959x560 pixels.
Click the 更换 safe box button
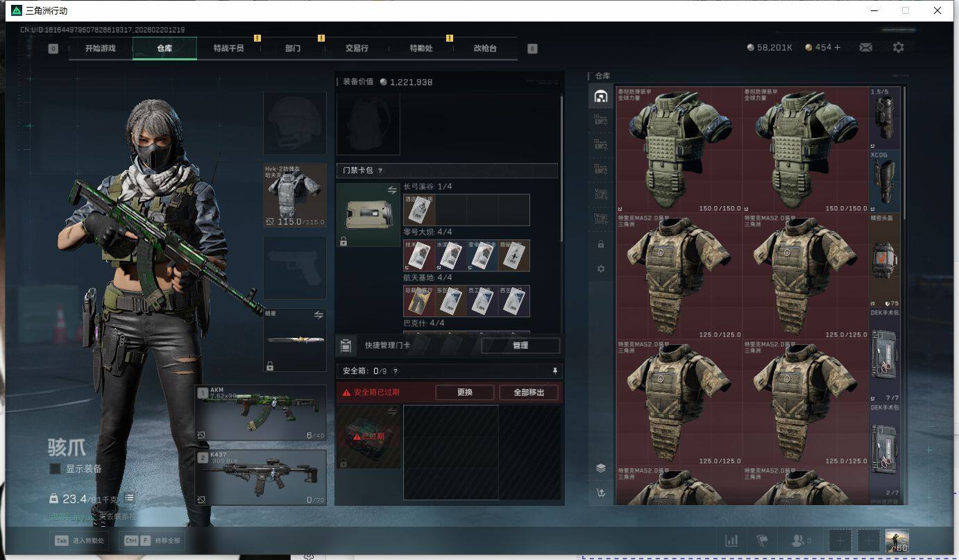click(x=465, y=392)
